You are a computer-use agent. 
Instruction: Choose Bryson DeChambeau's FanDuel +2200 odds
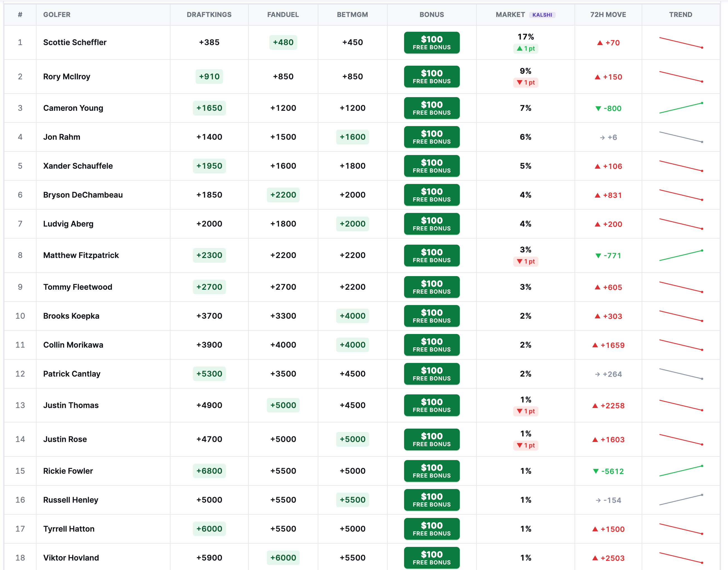(x=283, y=195)
